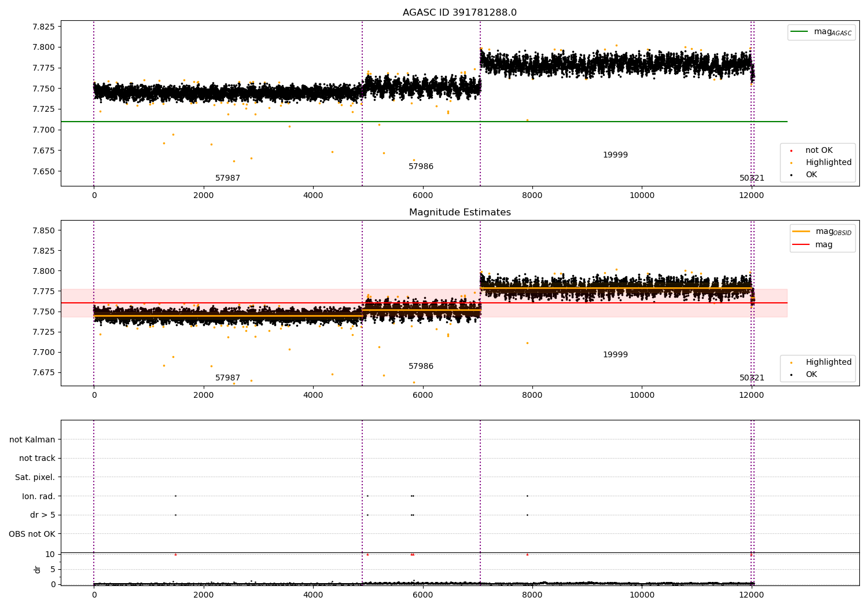This screenshot has width=868, height=608.
Task: Click obsid label 19999 in Magnitude Estimates plot
Action: pos(615,355)
